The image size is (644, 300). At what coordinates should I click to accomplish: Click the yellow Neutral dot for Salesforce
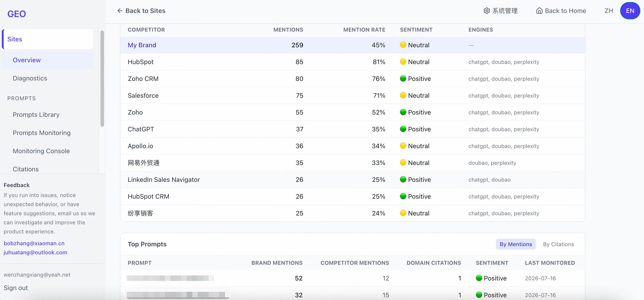pyautogui.click(x=403, y=95)
